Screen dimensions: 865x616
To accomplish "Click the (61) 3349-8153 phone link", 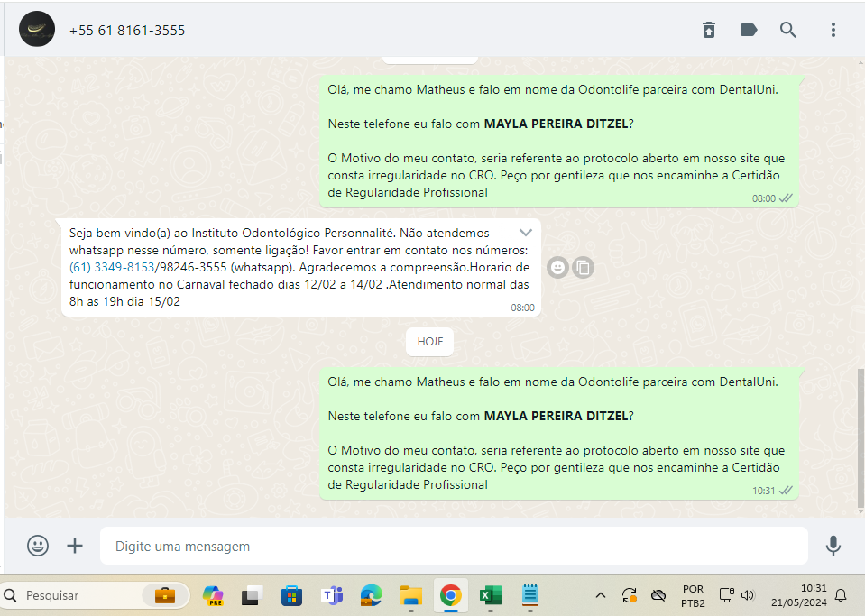I will coord(112,267).
